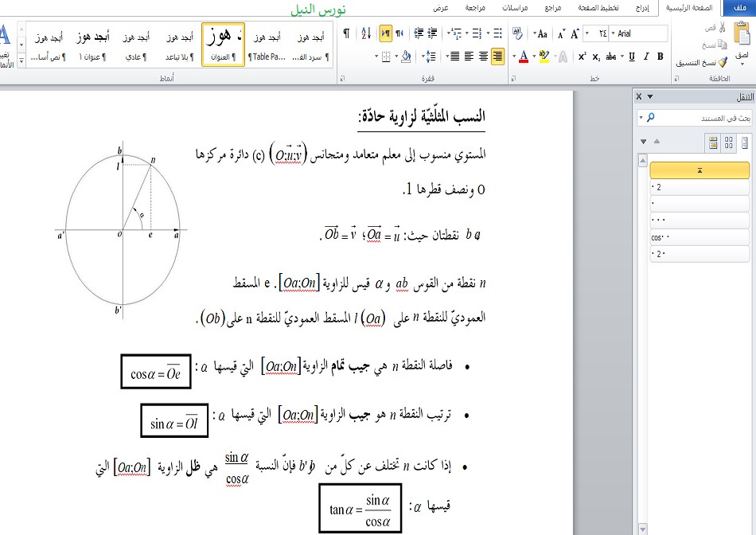
Task: Apply strikethrough to selected text
Action: tap(611, 57)
